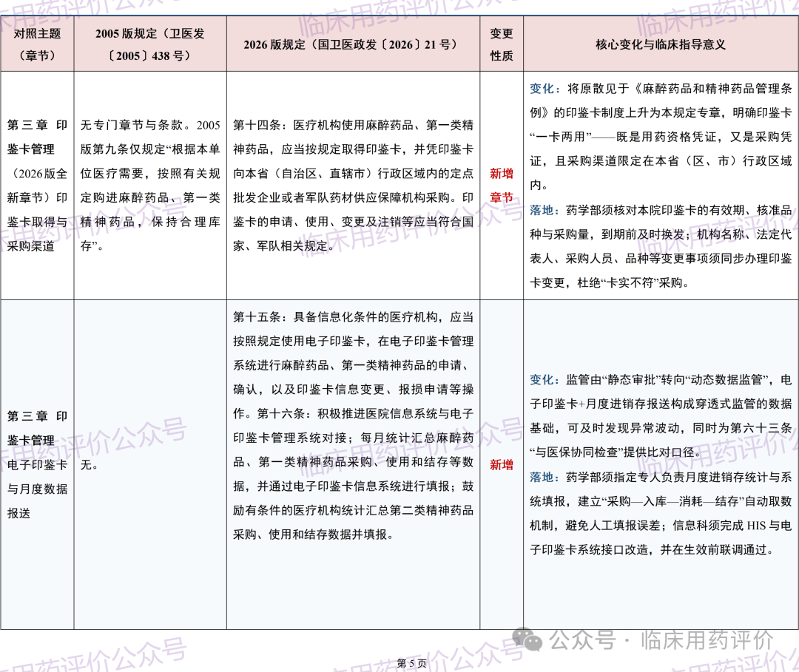
Task: Click the first row's blue '落地：' label
Action: (x=545, y=210)
